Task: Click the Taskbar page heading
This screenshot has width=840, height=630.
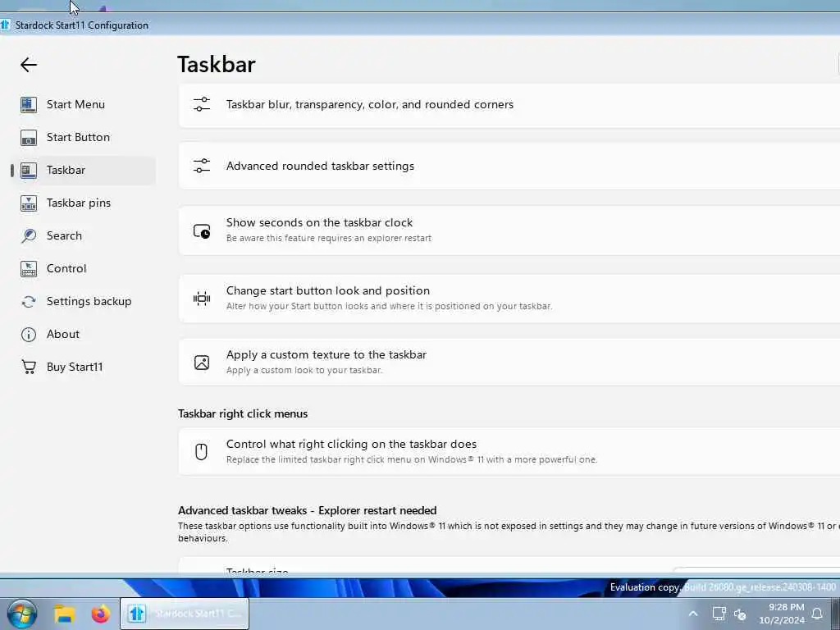Action: 217,65
